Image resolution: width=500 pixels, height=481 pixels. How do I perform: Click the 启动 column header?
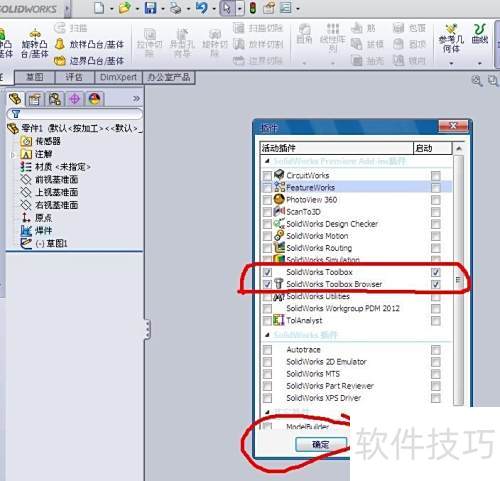point(433,148)
